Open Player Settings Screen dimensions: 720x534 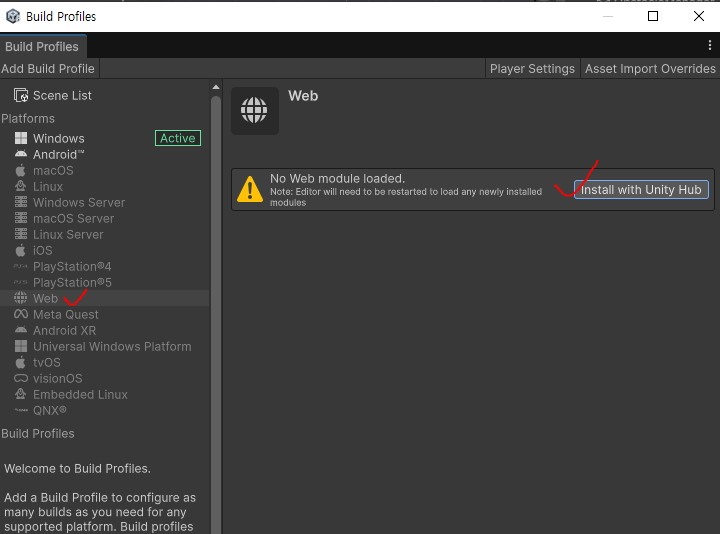532,68
